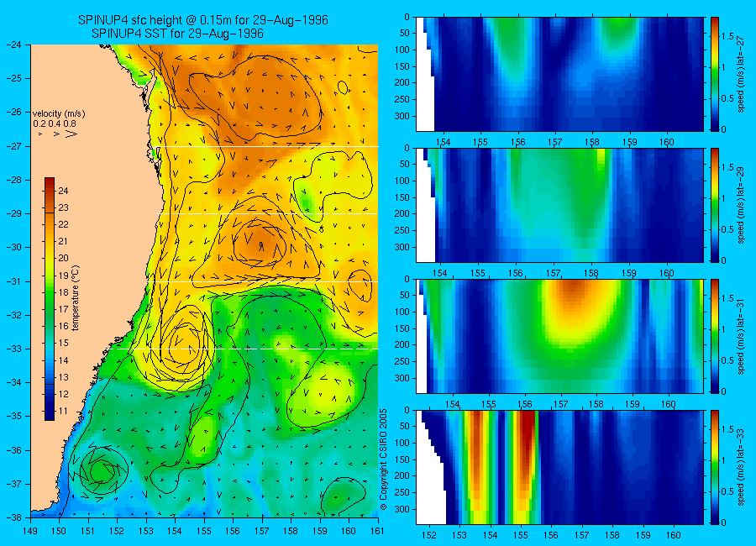Click the '11' tick on the temperature scale

tap(63, 412)
